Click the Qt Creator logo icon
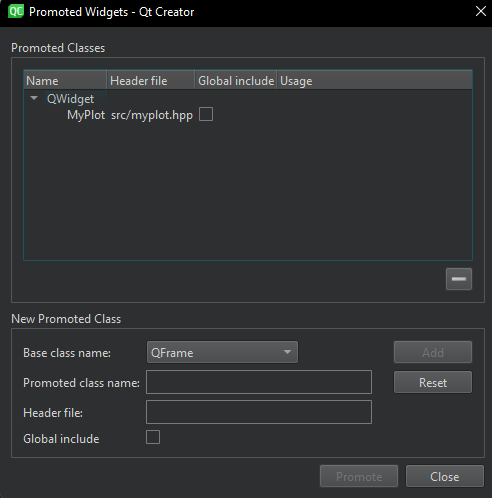This screenshot has height=498, width=492. 16,12
